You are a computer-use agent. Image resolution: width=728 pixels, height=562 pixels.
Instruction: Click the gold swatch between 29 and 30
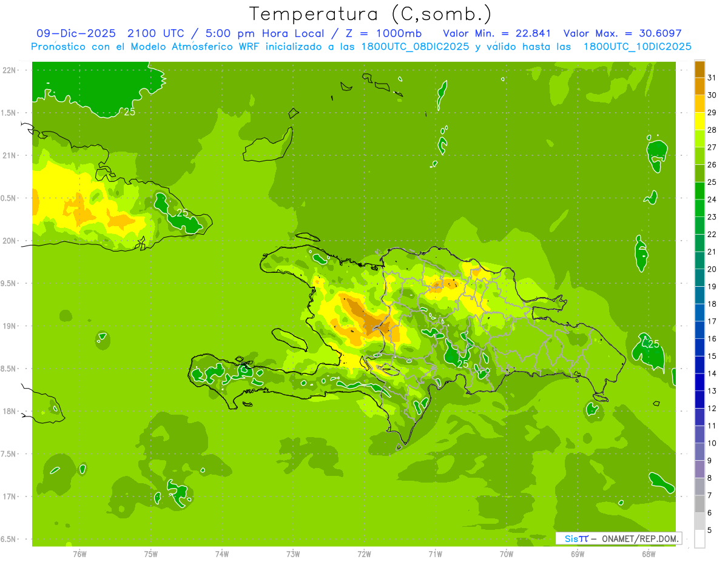tap(699, 104)
